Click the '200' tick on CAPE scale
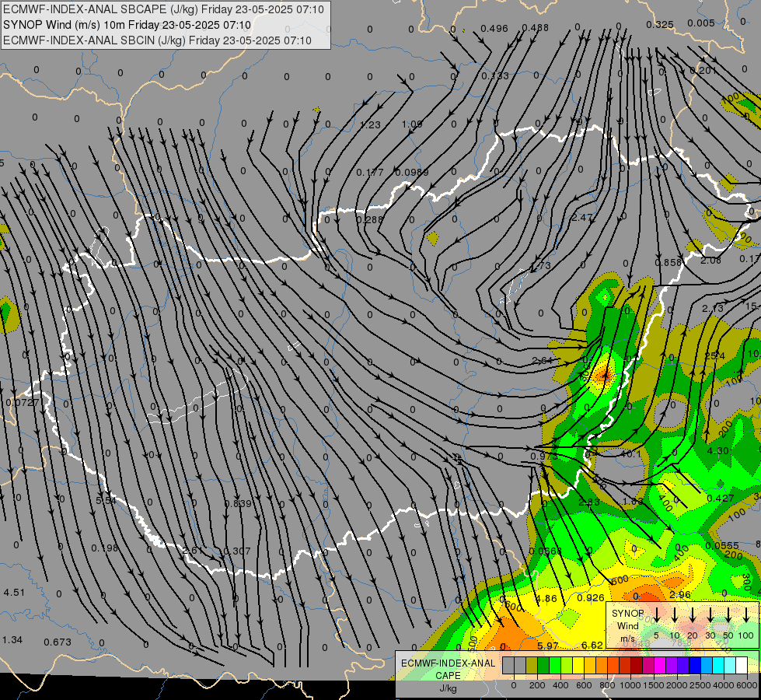 (537, 685)
